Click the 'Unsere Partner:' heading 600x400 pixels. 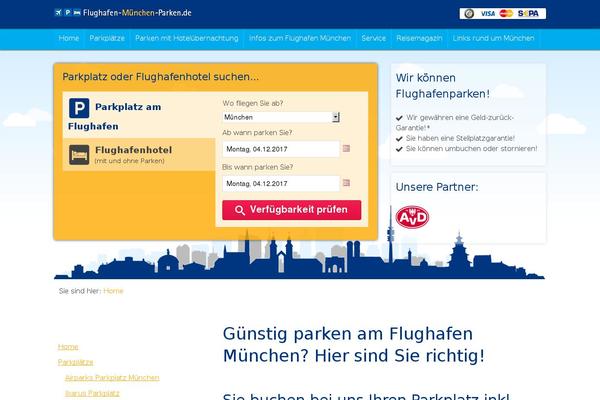pos(437,187)
